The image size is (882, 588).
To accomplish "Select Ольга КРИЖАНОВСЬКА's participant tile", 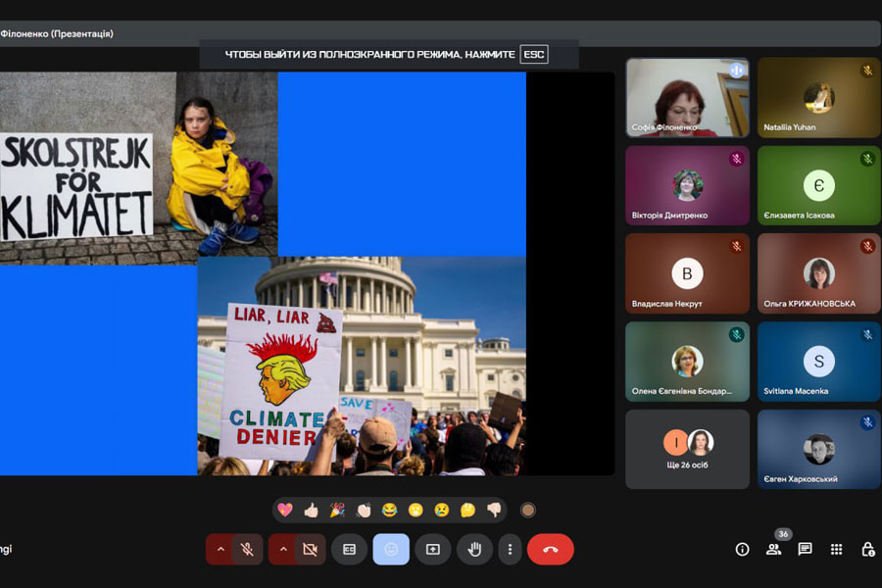I will point(819,273).
